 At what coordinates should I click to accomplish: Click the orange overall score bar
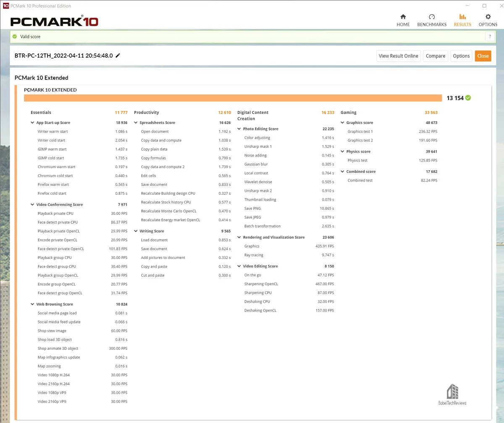coord(233,98)
